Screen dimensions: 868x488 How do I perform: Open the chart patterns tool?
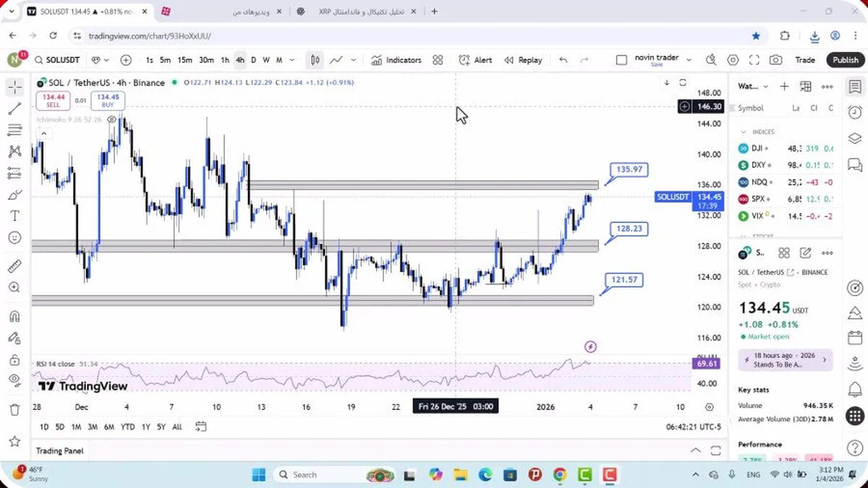click(x=14, y=151)
